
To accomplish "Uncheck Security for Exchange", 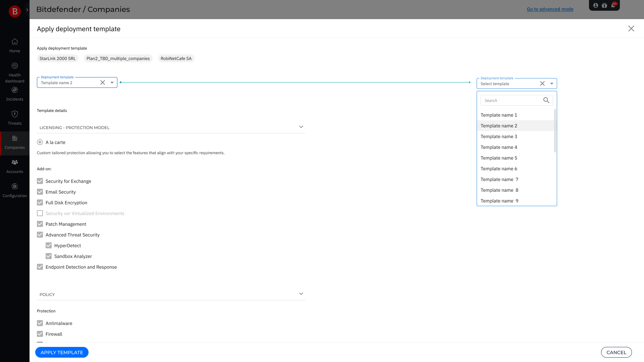I will 40,181.
